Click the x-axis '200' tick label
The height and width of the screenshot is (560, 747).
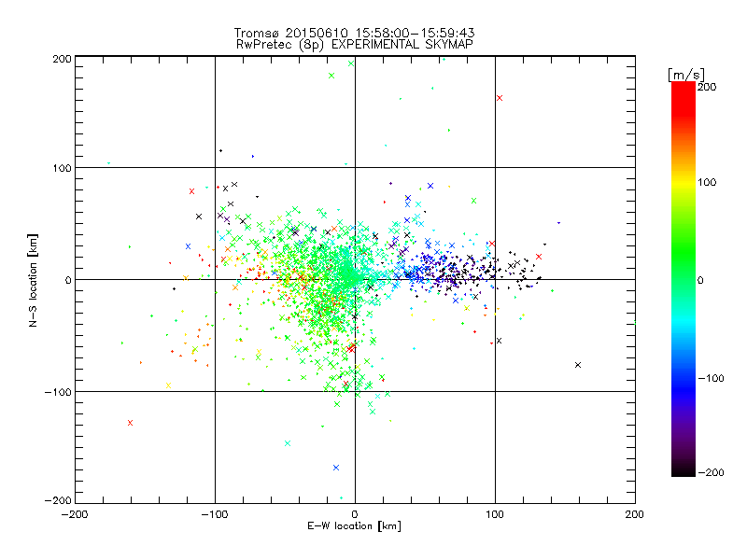pyautogui.click(x=635, y=514)
